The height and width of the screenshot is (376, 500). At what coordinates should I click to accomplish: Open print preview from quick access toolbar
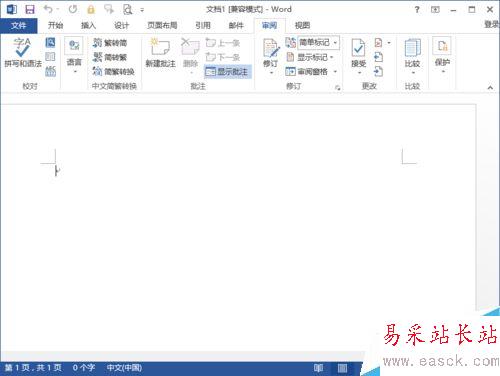[x=127, y=9]
